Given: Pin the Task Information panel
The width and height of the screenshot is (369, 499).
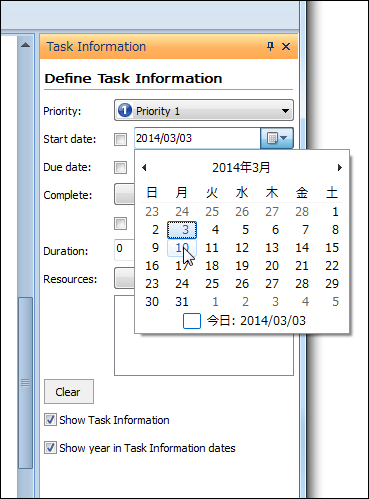Looking at the screenshot, I should (x=270, y=46).
